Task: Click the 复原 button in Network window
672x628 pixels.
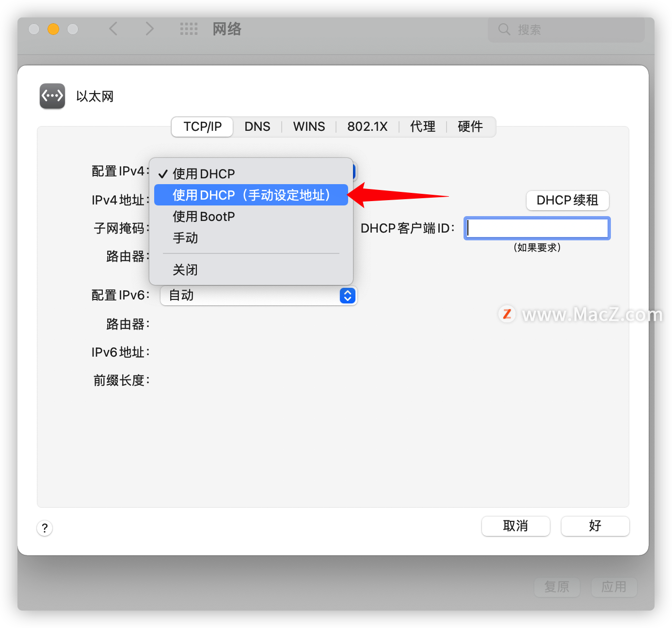Action: pyautogui.click(x=557, y=587)
